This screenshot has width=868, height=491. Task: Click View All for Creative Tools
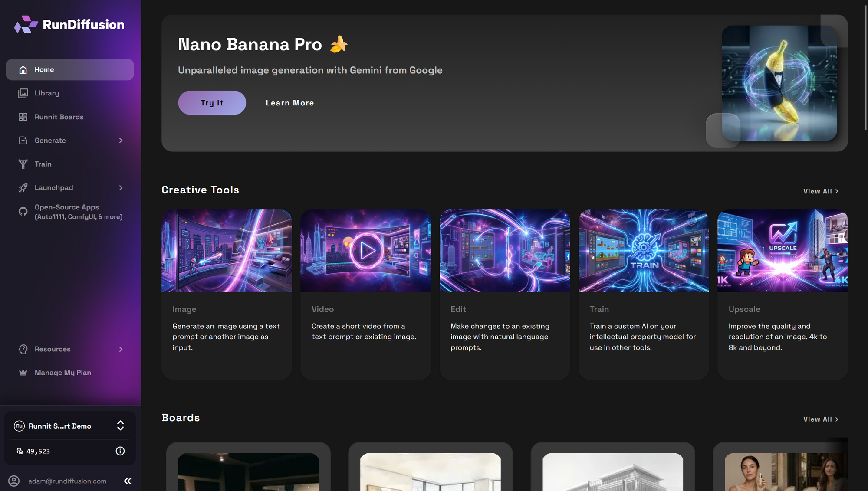(820, 191)
